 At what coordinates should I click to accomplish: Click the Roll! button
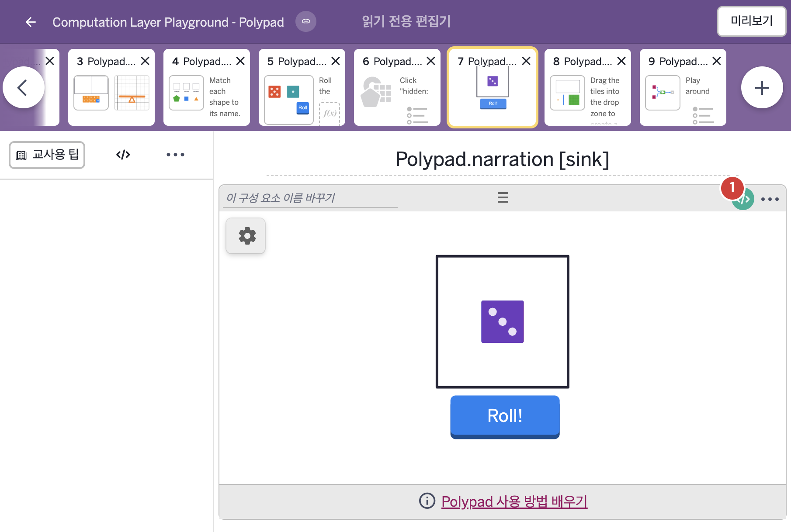click(505, 417)
